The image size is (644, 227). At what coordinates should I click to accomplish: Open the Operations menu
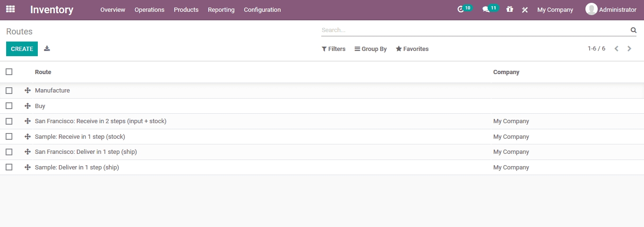(149, 10)
